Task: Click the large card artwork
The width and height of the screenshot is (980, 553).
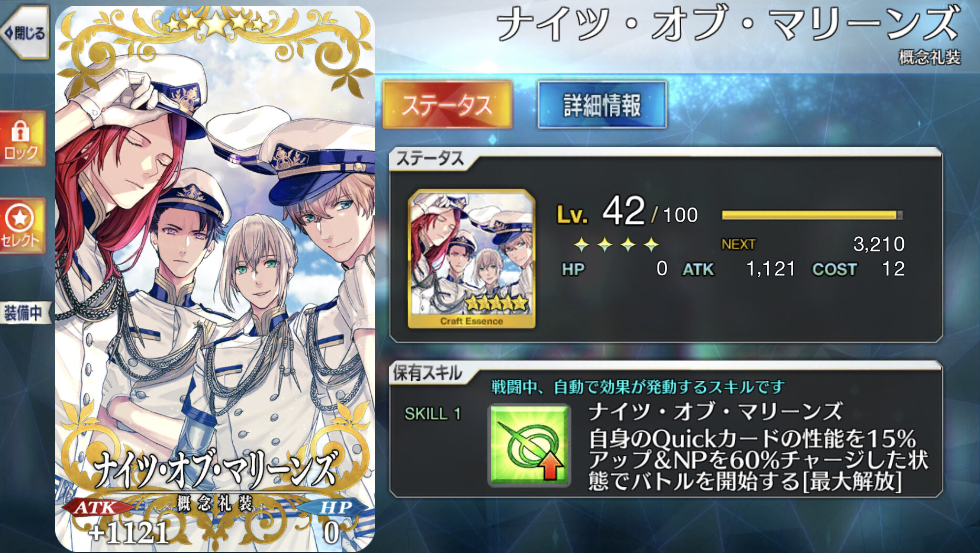Action: [x=215, y=278]
